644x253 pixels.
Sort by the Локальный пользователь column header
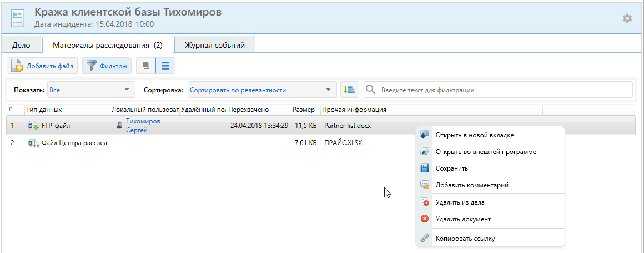tap(145, 110)
